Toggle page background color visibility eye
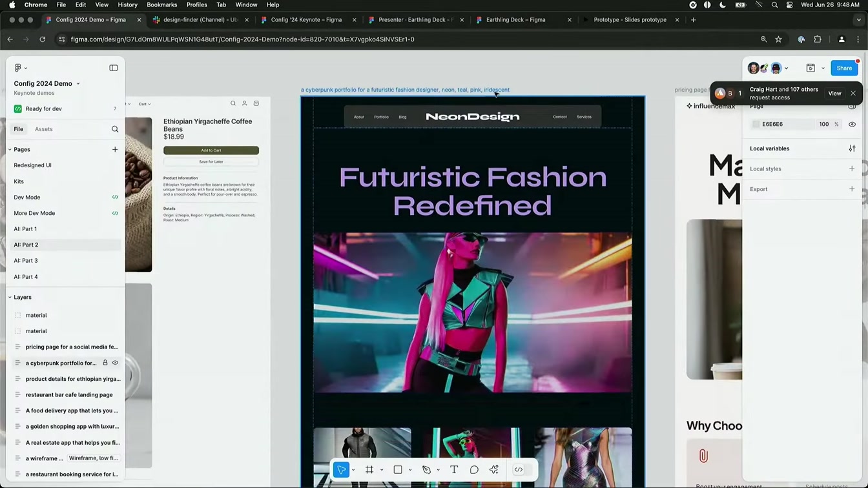The height and width of the screenshot is (488, 868). point(852,124)
